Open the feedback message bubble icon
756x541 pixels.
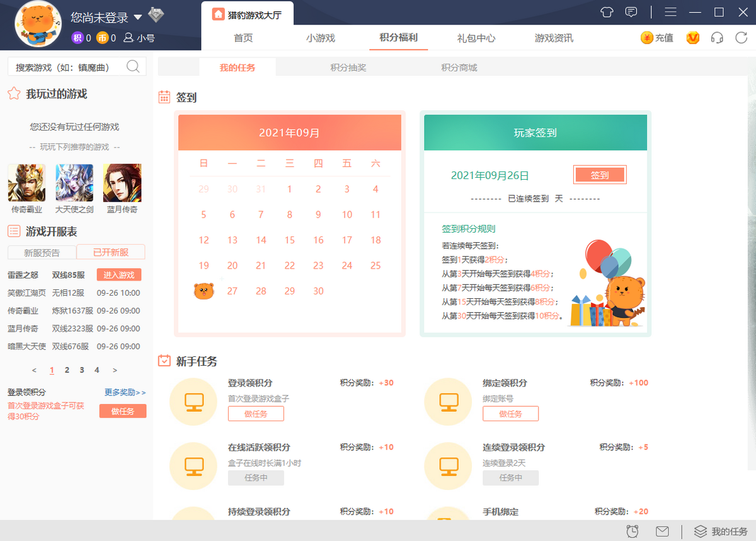(631, 12)
